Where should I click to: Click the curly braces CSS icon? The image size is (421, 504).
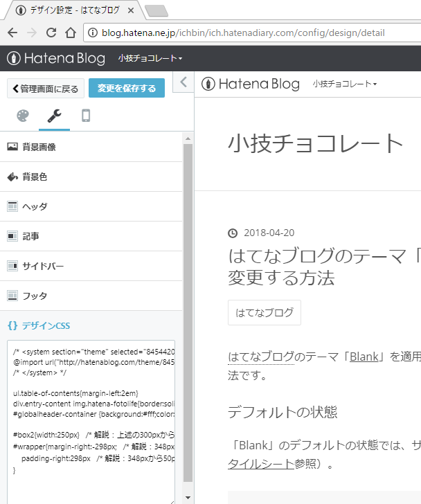12,325
